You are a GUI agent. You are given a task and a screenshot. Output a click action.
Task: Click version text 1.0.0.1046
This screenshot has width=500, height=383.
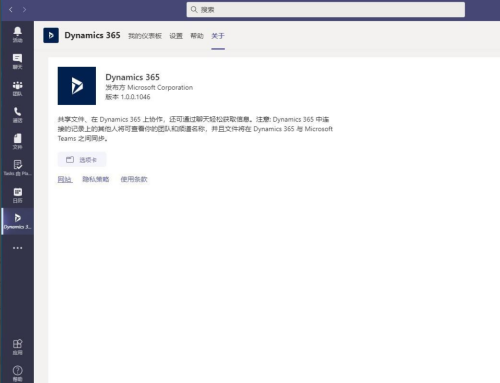[x=135, y=97]
